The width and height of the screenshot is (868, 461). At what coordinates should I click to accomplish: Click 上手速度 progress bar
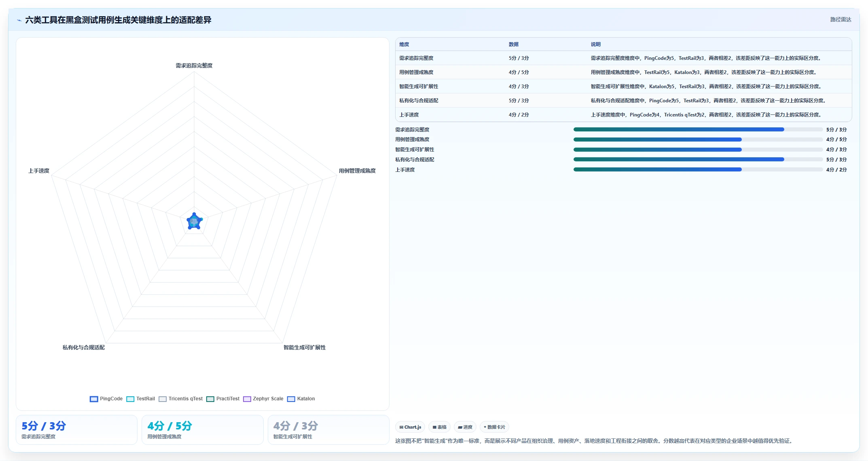coord(698,169)
